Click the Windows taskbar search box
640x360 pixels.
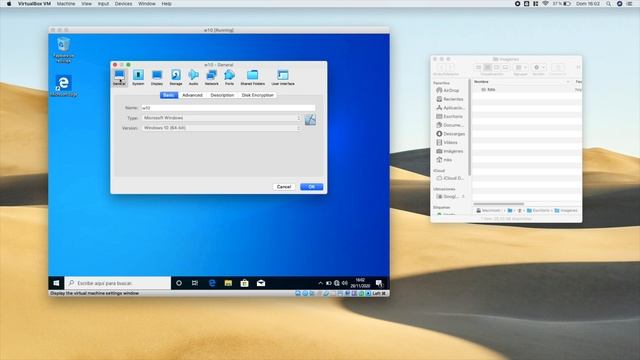[x=118, y=283]
